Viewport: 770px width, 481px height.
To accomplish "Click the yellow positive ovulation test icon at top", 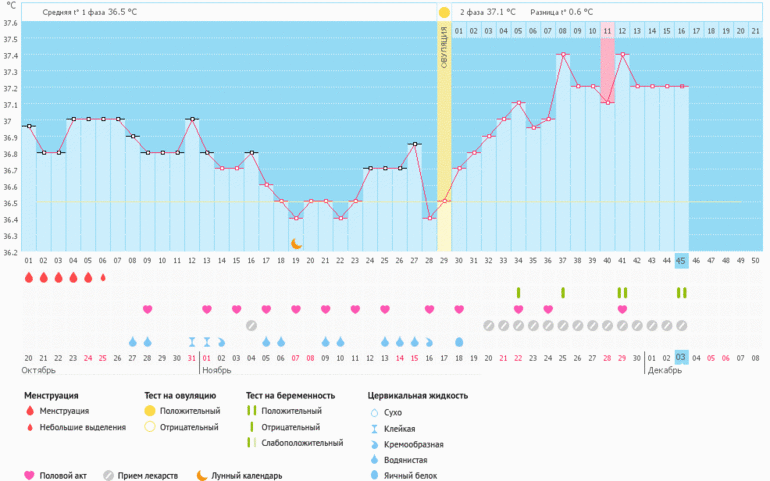I will point(444,12).
